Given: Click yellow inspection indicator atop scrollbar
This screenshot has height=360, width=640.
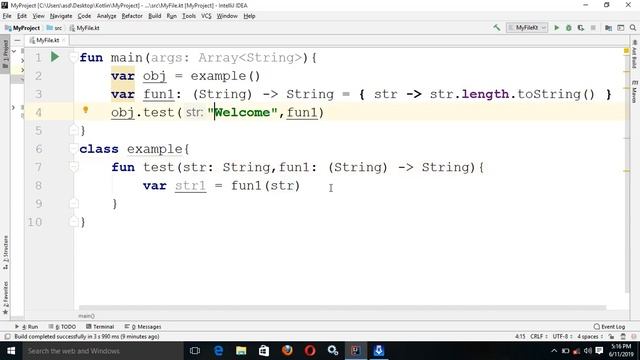Looking at the screenshot, I should 626,51.
